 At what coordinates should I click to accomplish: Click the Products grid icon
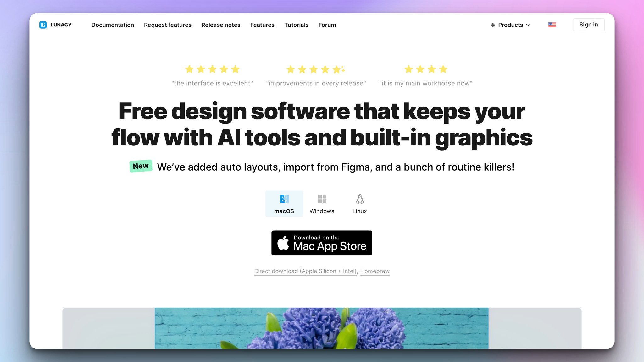pos(492,25)
